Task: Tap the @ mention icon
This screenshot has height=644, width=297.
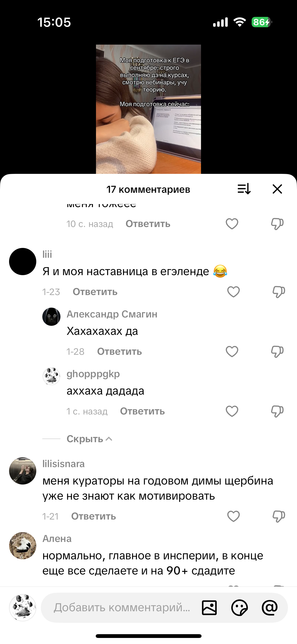Action: tap(270, 608)
